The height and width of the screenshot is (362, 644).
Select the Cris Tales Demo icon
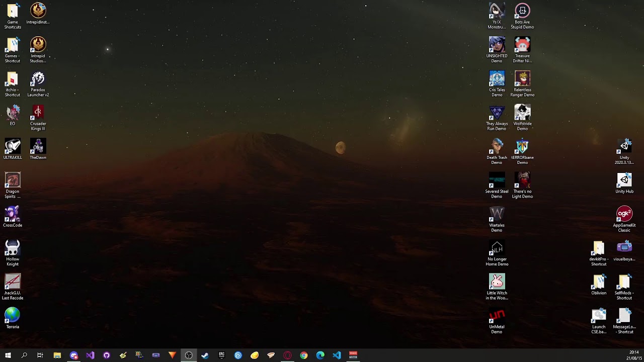[x=497, y=83]
